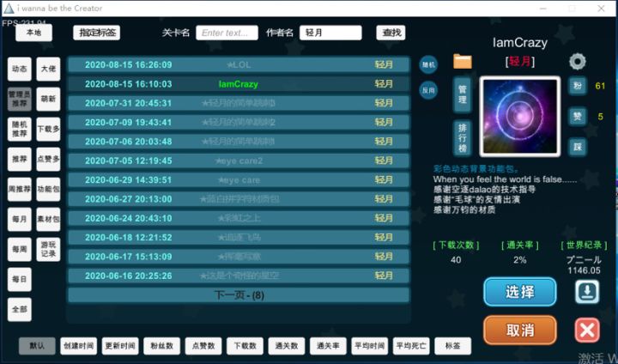Select the 下载多 category
Screen dimensions: 618x364
48,129
